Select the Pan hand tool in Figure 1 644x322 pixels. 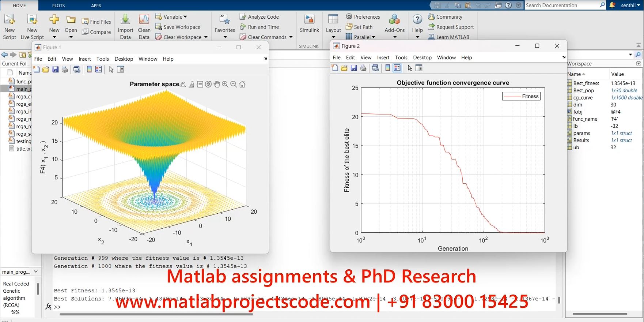[x=217, y=84]
